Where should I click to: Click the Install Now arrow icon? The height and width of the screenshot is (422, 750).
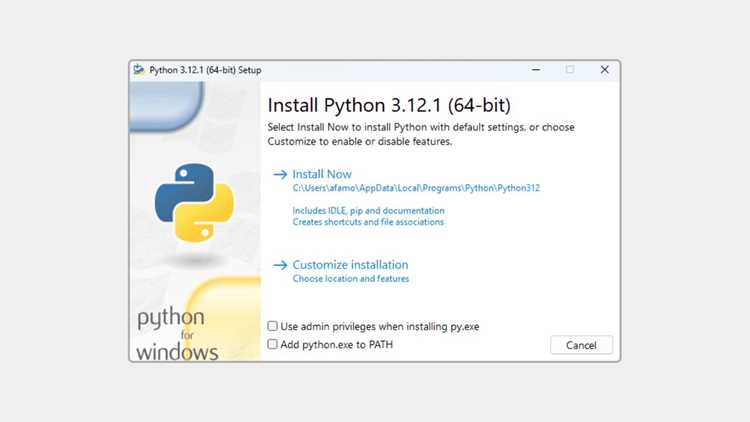(280, 175)
